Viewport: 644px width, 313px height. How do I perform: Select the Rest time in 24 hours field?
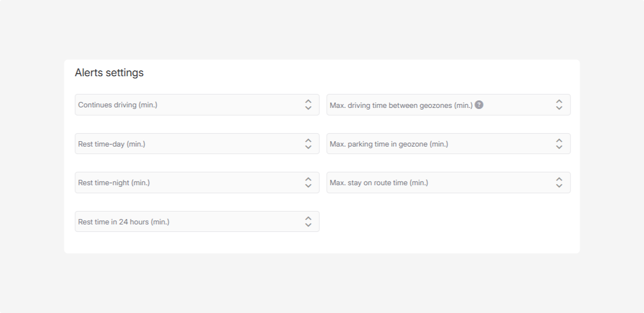[x=188, y=222]
